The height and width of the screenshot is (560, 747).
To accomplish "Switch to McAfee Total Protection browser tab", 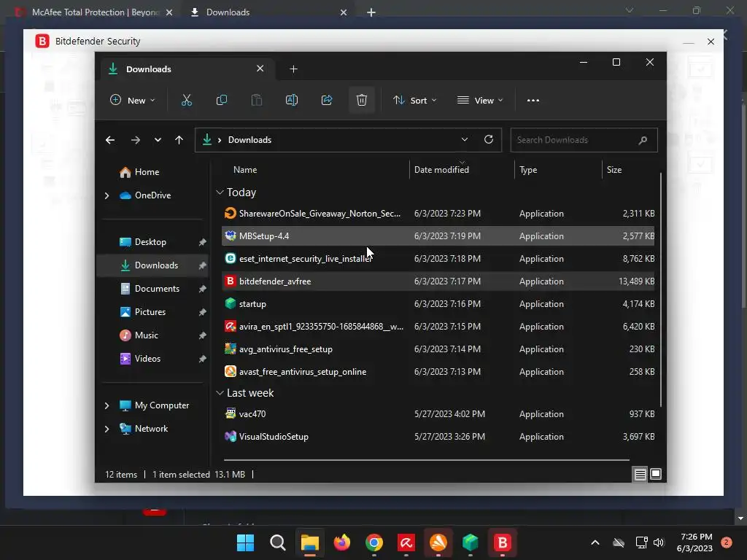I will click(x=94, y=12).
